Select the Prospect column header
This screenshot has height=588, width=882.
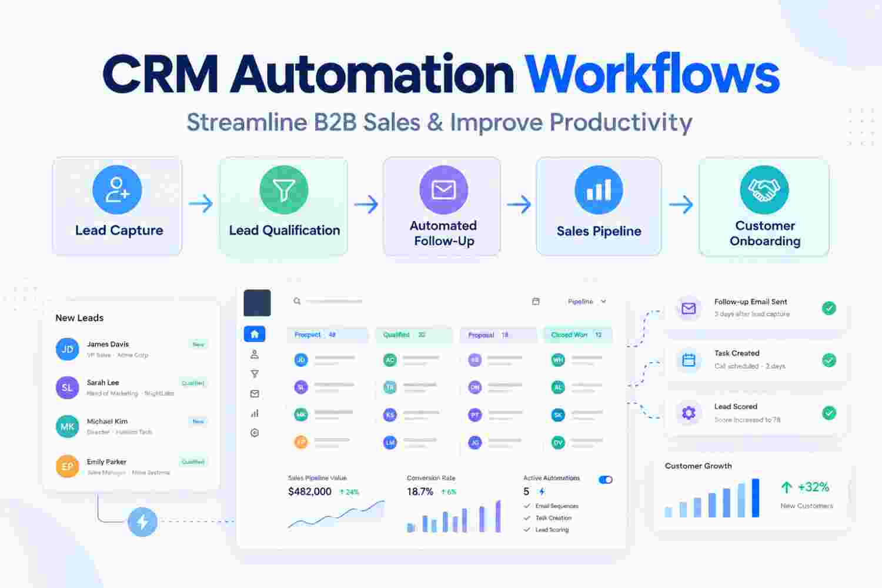pyautogui.click(x=328, y=335)
